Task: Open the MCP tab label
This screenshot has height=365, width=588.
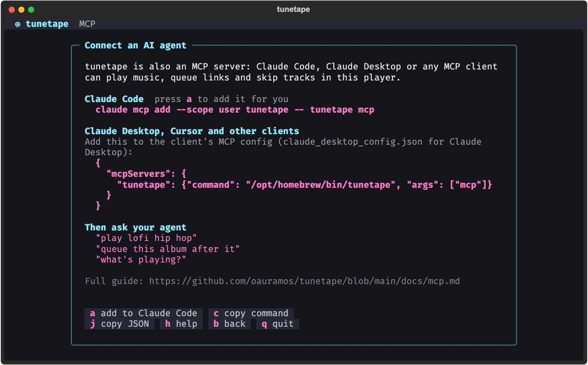Action: pyautogui.click(x=87, y=24)
